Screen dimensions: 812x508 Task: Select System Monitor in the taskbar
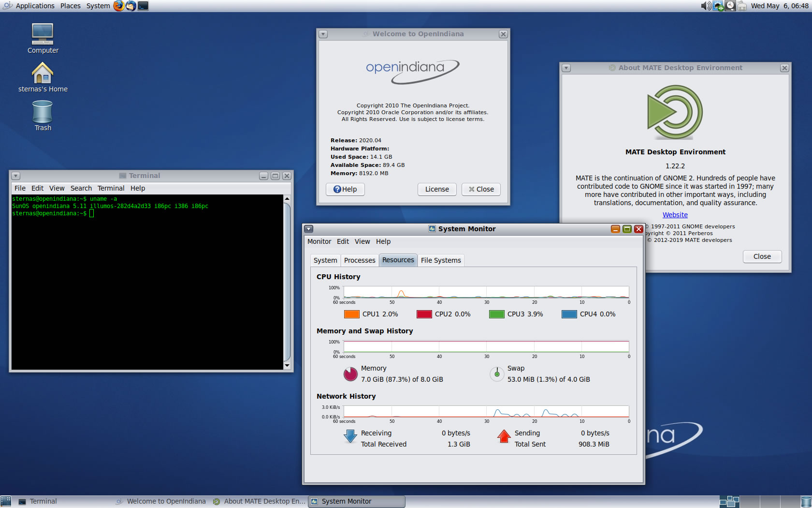(x=357, y=502)
